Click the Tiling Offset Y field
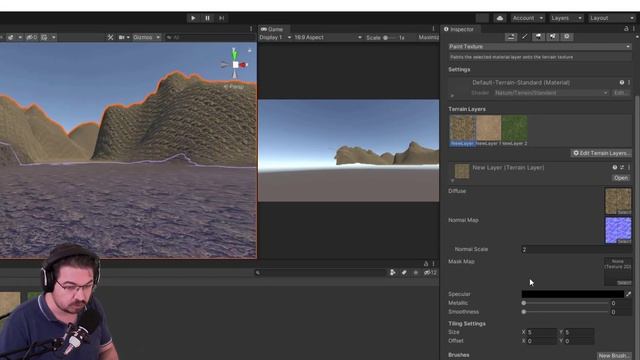 [x=579, y=341]
